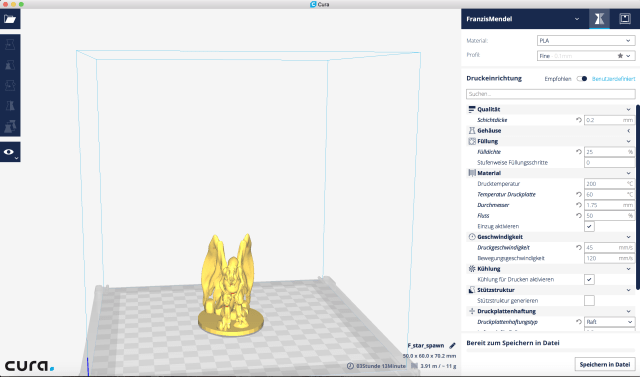Open the FranzisMendel printer selector
This screenshot has height=377, width=640.
pyautogui.click(x=523, y=19)
